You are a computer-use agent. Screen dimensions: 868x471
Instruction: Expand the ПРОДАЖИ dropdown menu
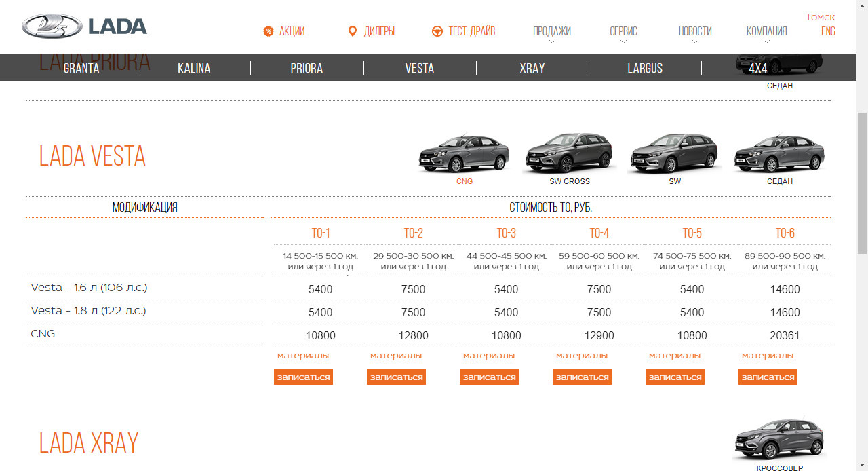coord(551,32)
